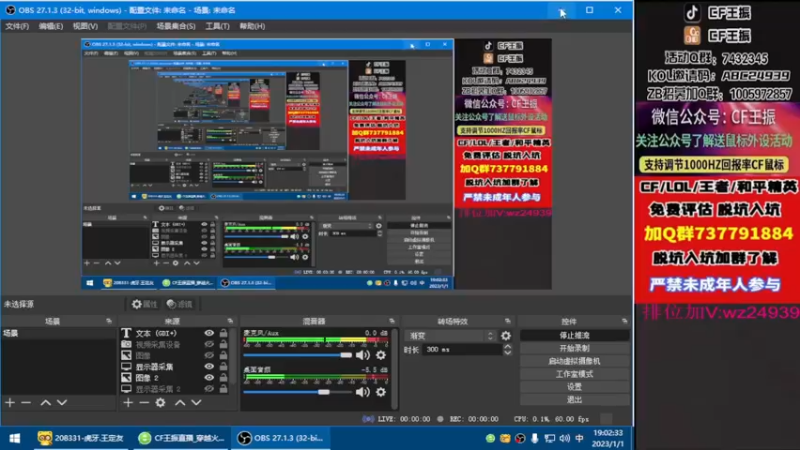
Task: Toggle the lock on 文本 (GDI+) source
Action: 223,333
